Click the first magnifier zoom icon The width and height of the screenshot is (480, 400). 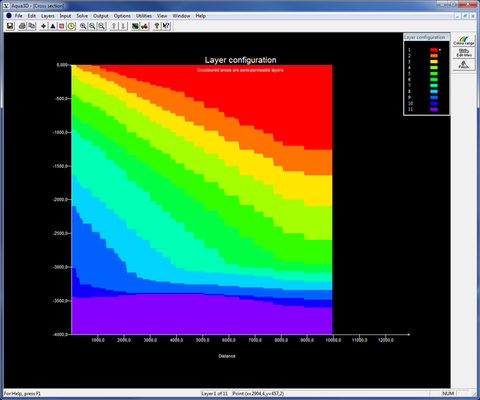coord(83,26)
